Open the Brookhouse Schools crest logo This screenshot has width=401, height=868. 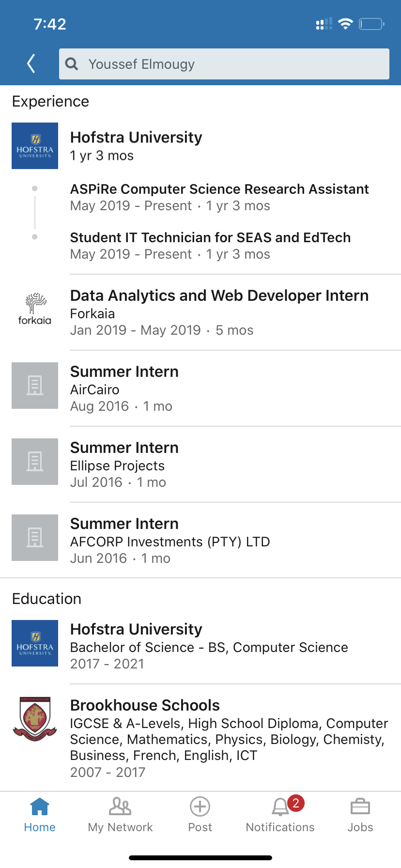[35, 719]
